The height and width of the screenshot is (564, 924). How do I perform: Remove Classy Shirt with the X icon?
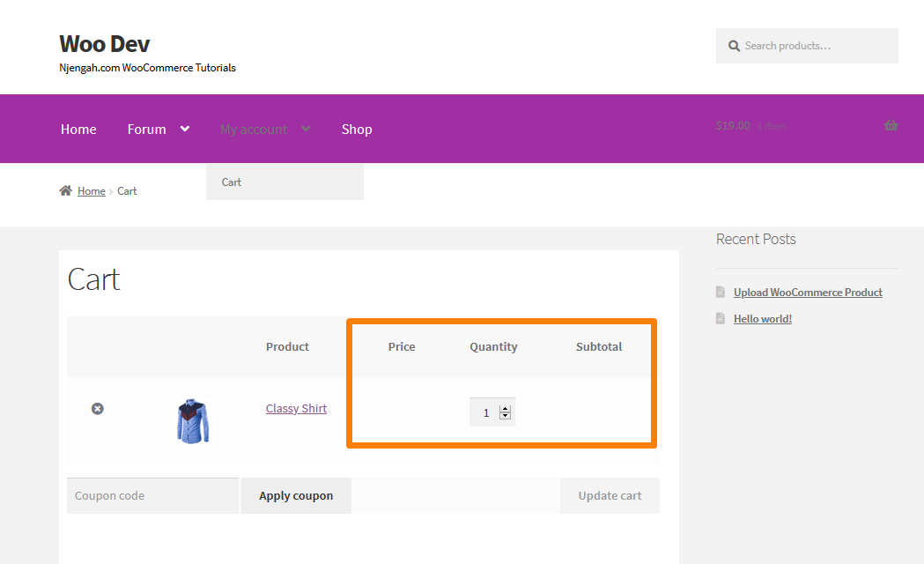click(x=97, y=408)
